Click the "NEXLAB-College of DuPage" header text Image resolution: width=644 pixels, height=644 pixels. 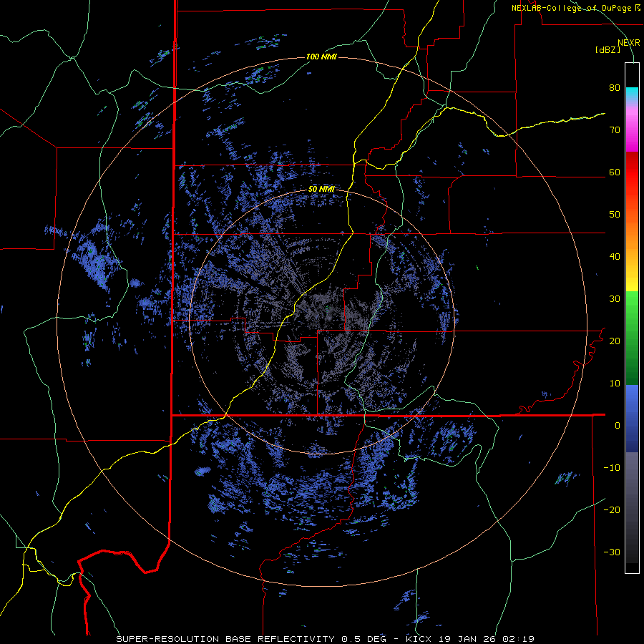(571, 8)
